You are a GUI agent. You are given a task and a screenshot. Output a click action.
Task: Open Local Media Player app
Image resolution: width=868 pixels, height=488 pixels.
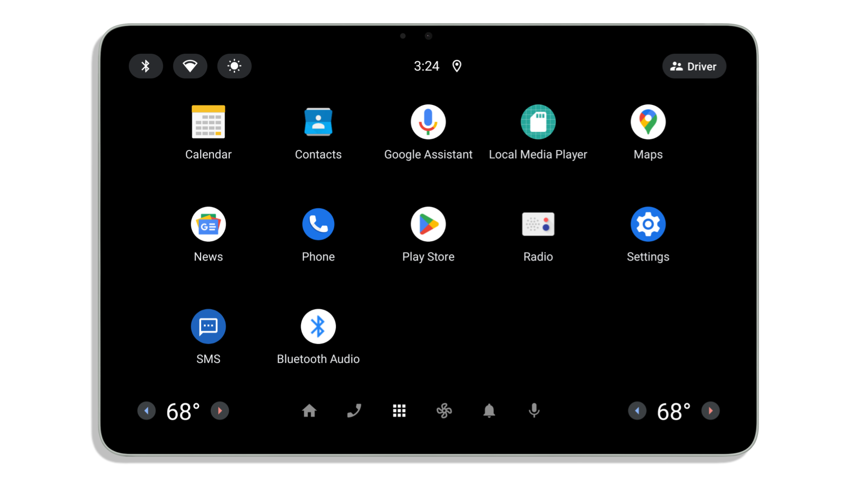tap(538, 122)
